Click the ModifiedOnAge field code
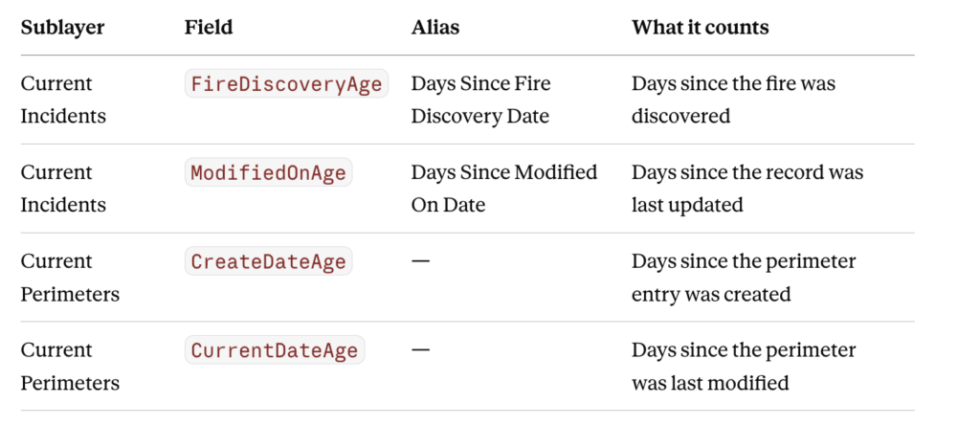The width and height of the screenshot is (980, 426). tap(268, 172)
